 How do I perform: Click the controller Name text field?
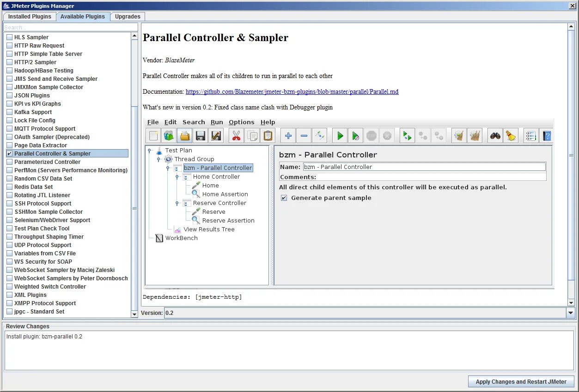(x=424, y=167)
